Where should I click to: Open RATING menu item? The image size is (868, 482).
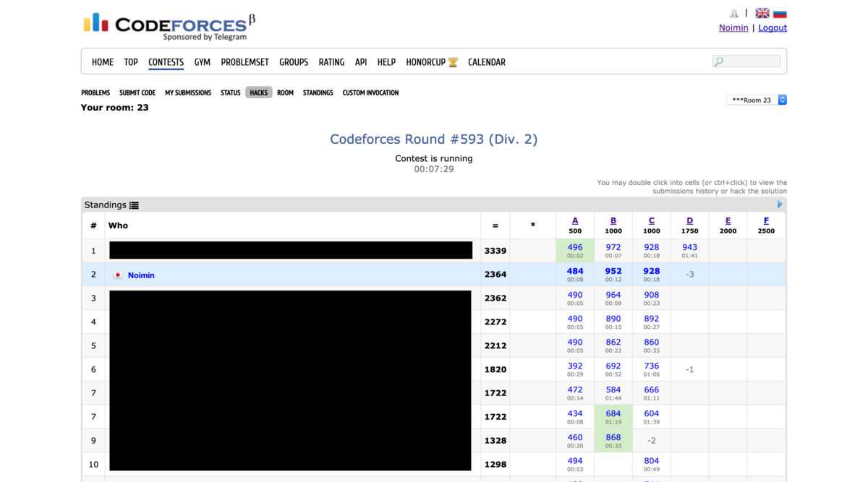pyautogui.click(x=331, y=62)
